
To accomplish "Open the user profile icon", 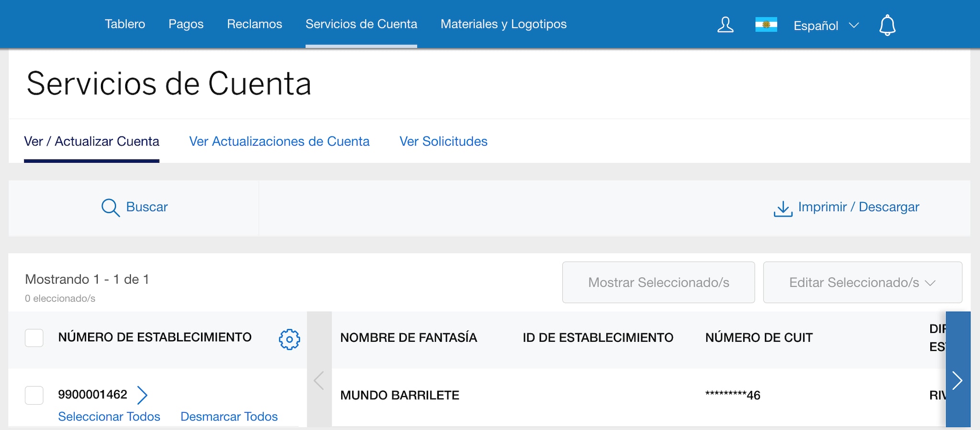I will click(x=725, y=24).
